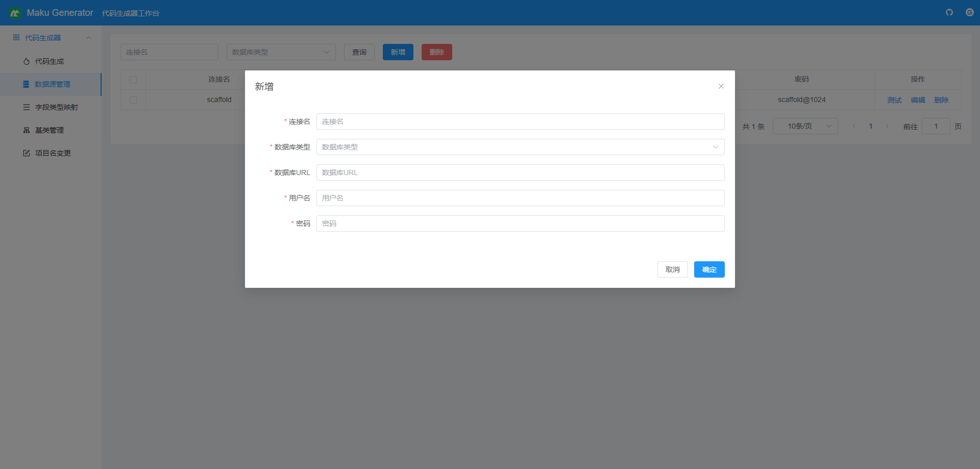980x469 pixels.
Task: Focus the 连接名 search filter field
Action: coord(169,52)
